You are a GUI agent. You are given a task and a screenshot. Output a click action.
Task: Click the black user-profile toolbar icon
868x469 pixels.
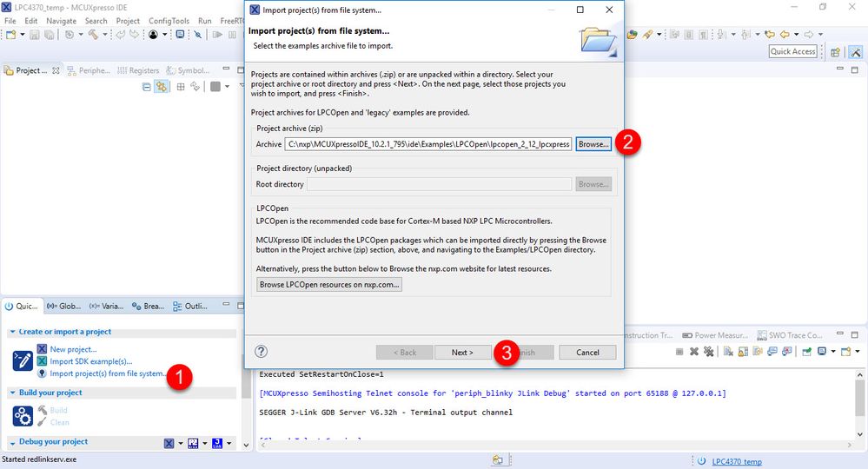tap(153, 34)
